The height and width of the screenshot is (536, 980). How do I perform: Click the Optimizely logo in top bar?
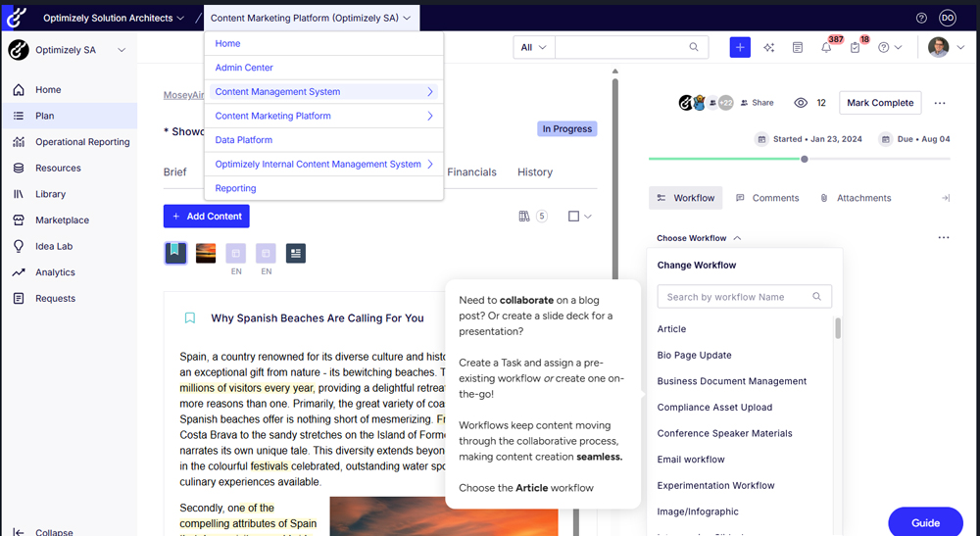[16, 18]
